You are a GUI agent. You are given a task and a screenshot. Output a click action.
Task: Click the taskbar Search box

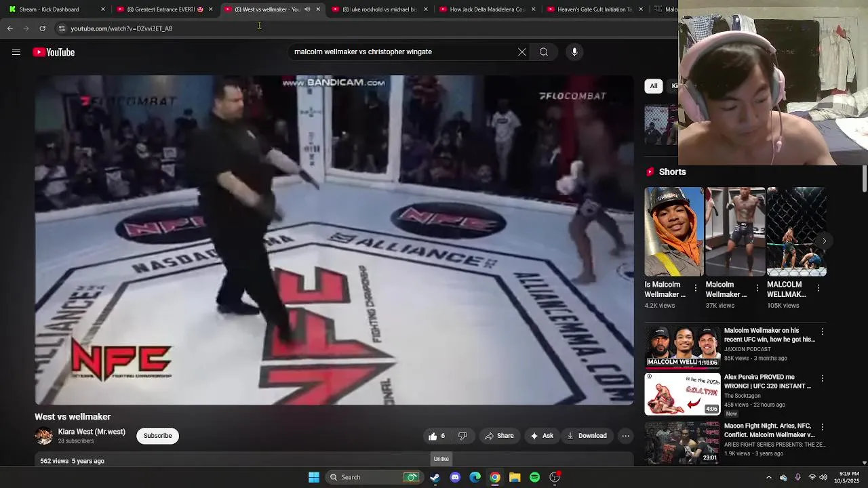374,477
